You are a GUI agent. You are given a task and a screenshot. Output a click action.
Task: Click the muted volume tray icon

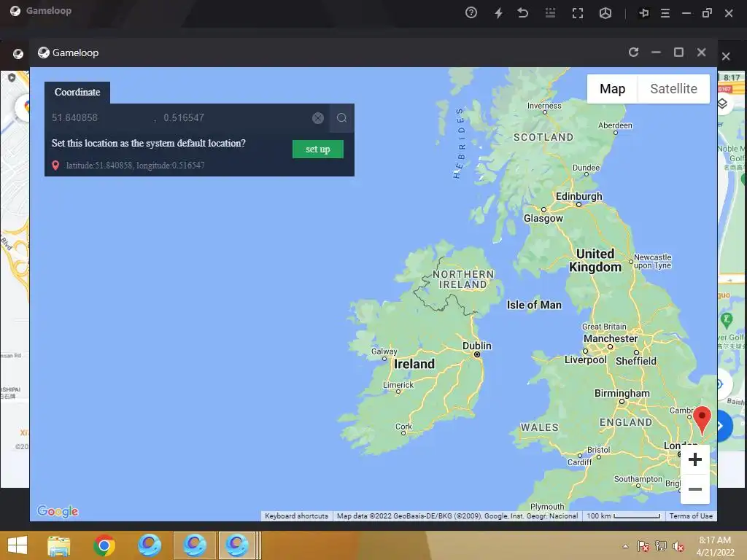(x=678, y=546)
